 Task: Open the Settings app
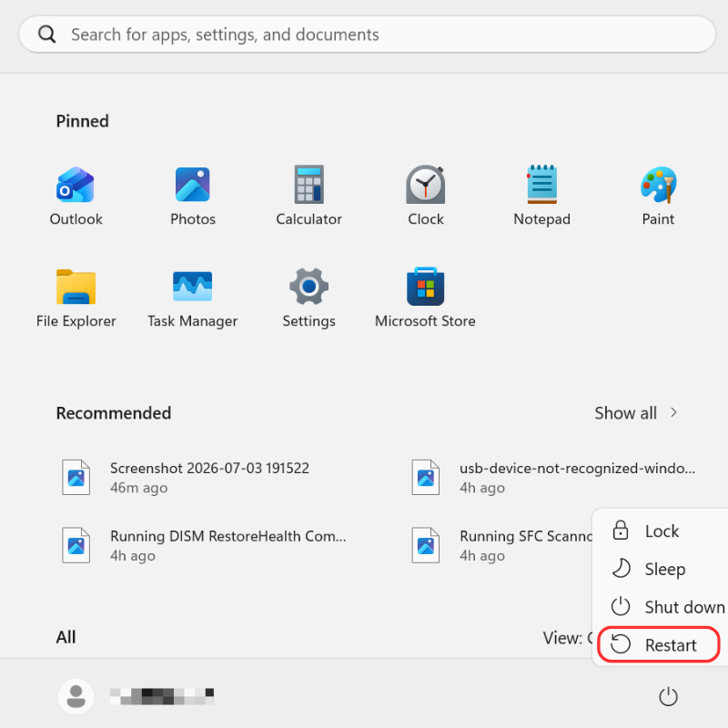[308, 298]
